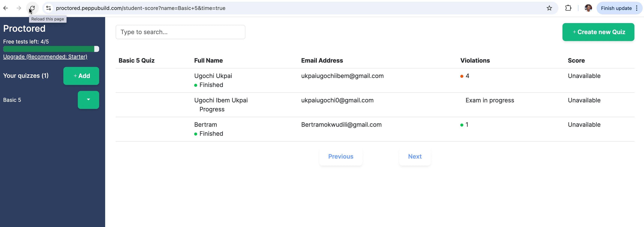Bookmark this page with the star icon
644x227 pixels.
pos(549,8)
